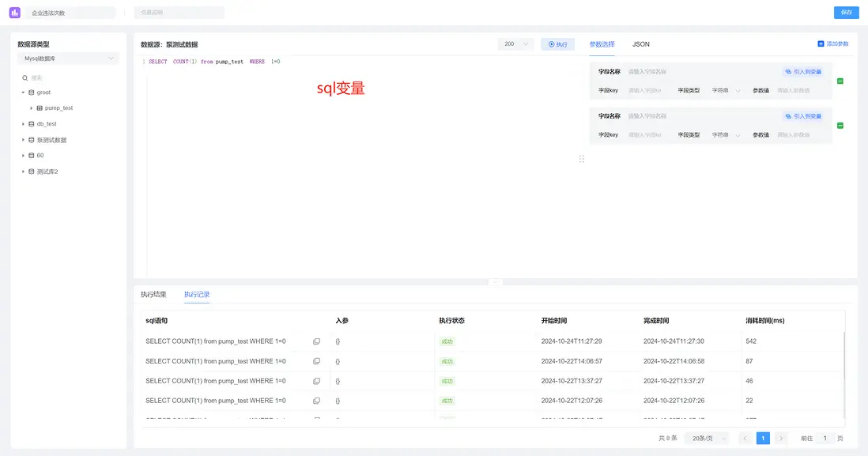Click 添加参数 to add a parameter
868x456 pixels.
click(x=833, y=43)
